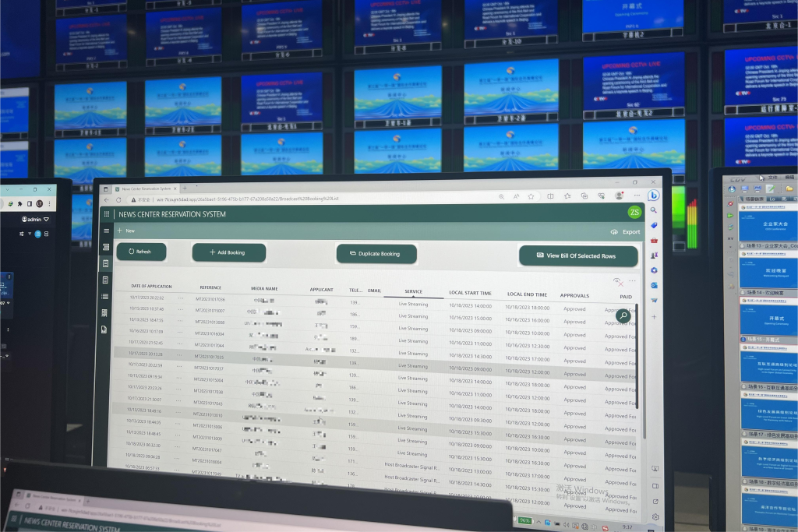Open the app launcher waffle grid icon
This screenshot has width=798, height=532.
click(x=106, y=214)
